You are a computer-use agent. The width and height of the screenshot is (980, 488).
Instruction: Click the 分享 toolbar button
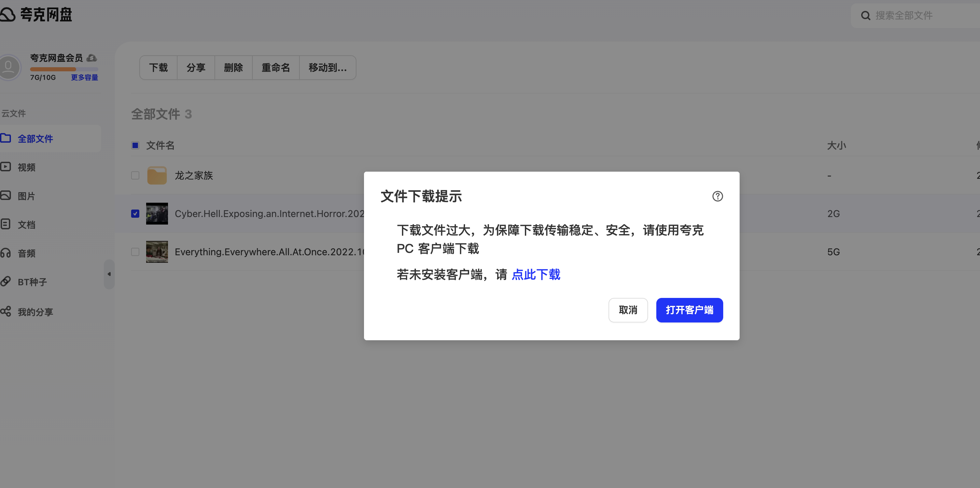pyautogui.click(x=196, y=68)
